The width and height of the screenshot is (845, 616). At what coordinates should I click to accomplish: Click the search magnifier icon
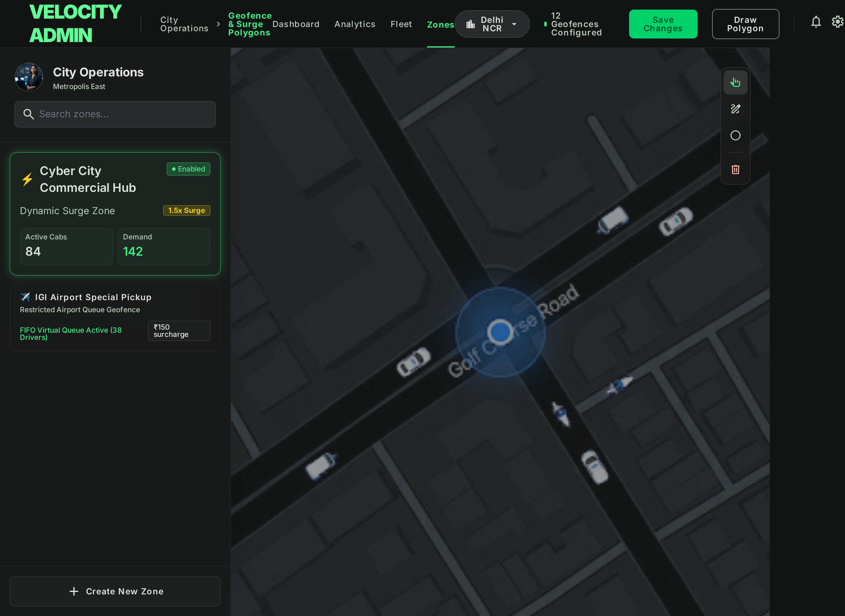click(x=29, y=114)
